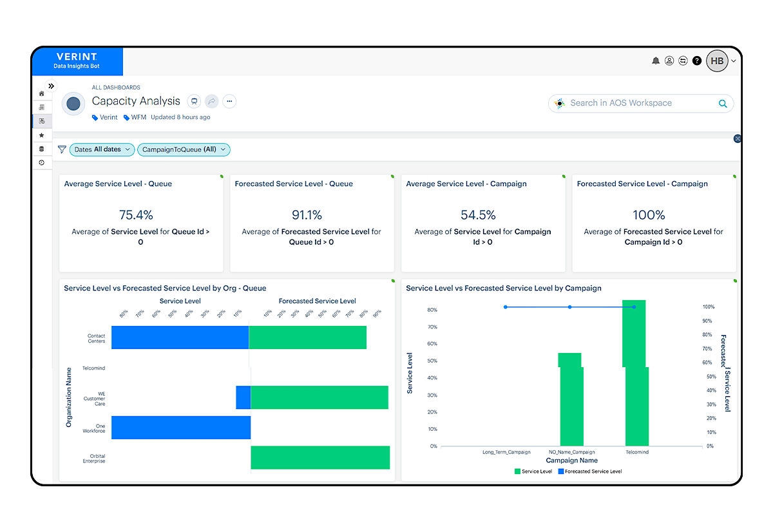Open notifications via the bell icon
Image resolution: width=773 pixels, height=532 pixels.
(x=655, y=61)
